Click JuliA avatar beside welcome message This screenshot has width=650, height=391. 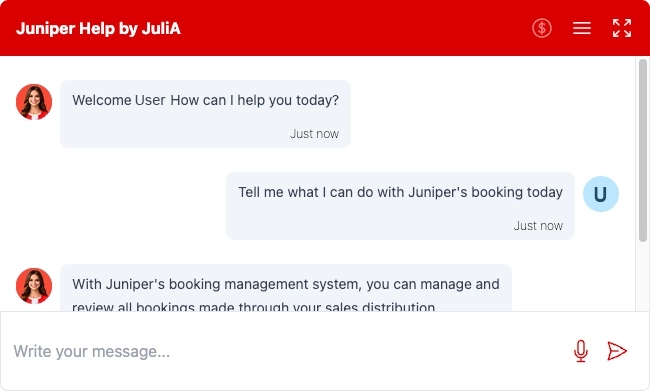[x=34, y=102]
